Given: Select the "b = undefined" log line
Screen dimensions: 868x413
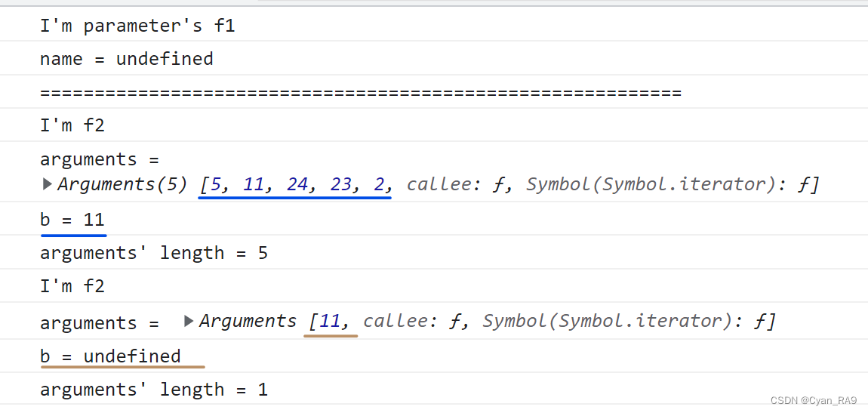Looking at the screenshot, I should (x=110, y=356).
